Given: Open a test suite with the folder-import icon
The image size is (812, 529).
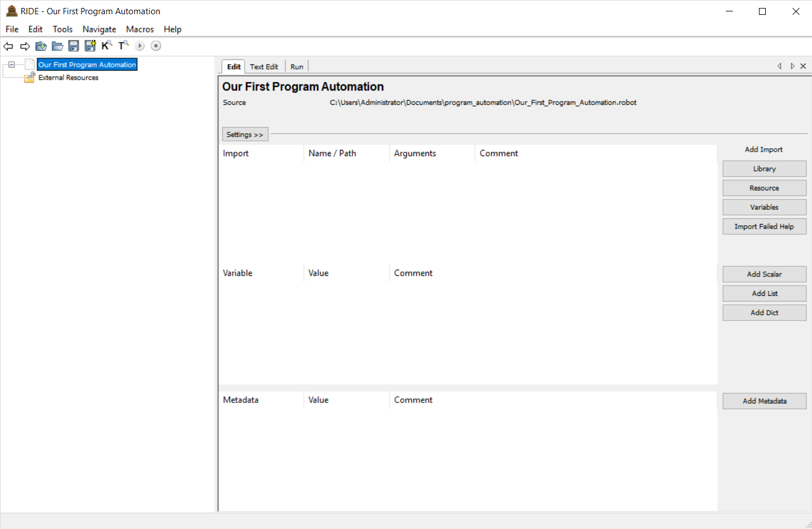Looking at the screenshot, I should tap(40, 46).
